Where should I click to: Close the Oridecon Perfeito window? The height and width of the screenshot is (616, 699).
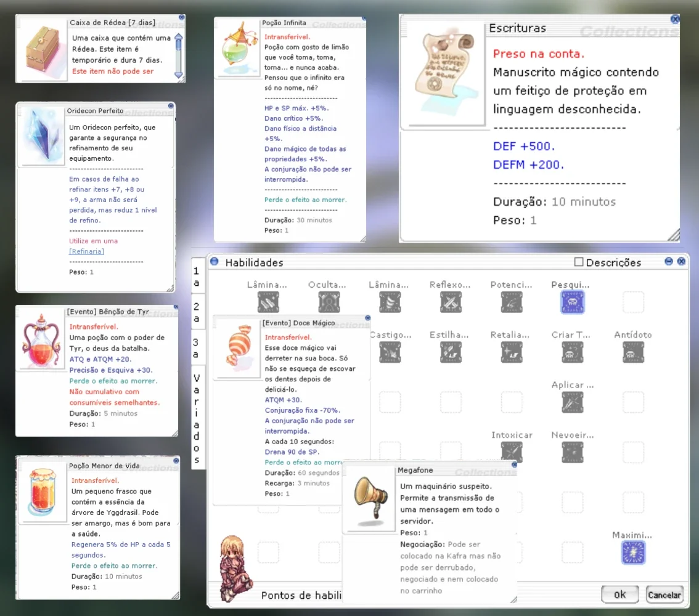point(171,106)
